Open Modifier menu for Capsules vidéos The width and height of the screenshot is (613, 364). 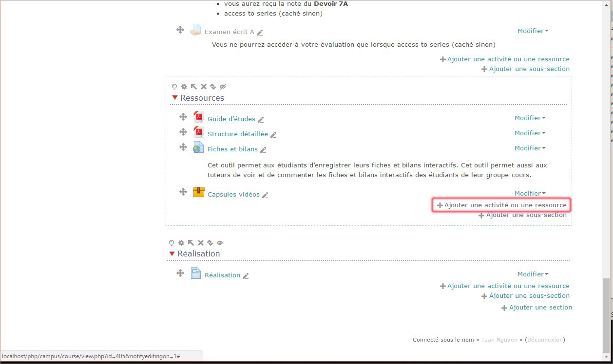click(530, 193)
